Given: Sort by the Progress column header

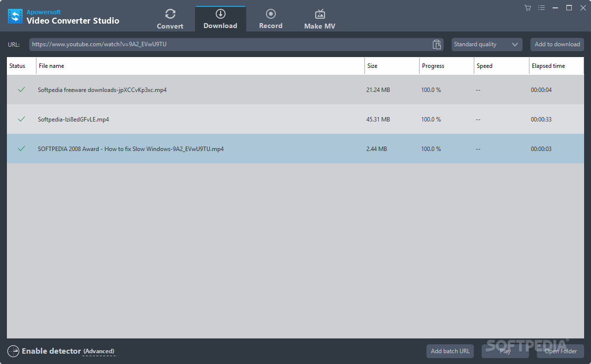Looking at the screenshot, I should (x=447, y=66).
